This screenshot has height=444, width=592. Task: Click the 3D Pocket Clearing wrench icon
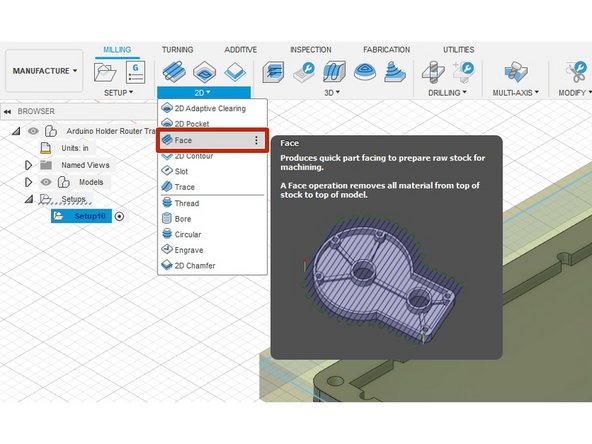tap(304, 72)
